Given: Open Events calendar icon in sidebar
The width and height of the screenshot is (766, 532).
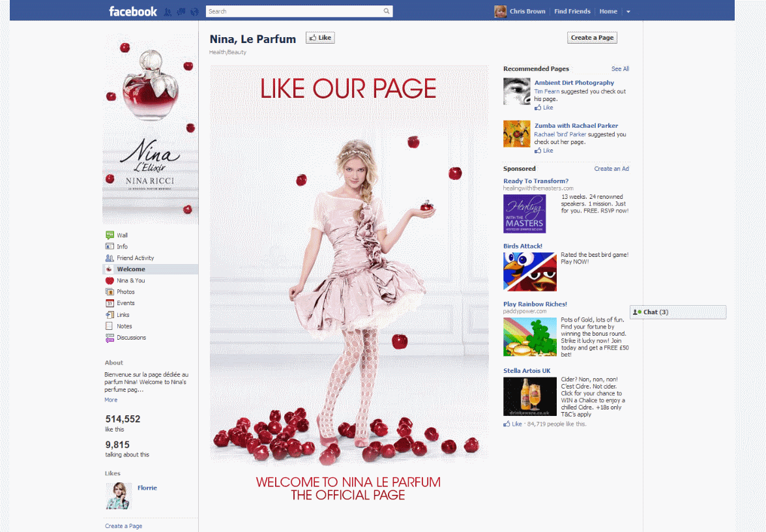Looking at the screenshot, I should [x=110, y=303].
